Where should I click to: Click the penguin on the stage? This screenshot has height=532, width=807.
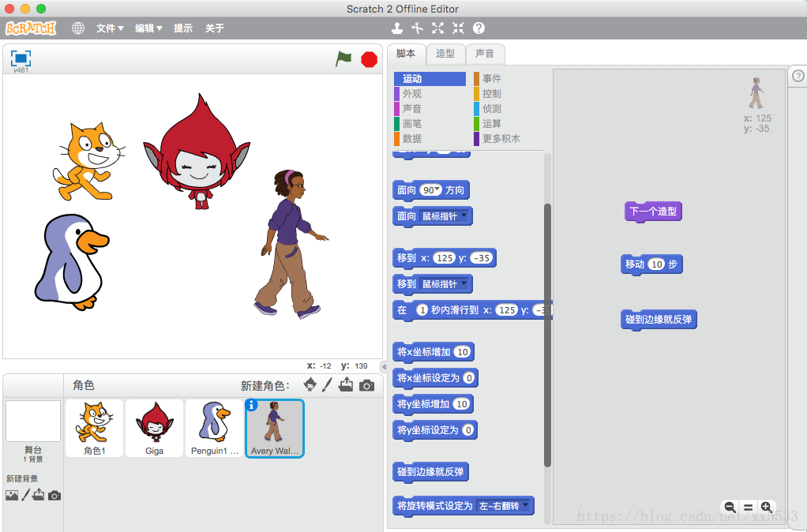pos(71,261)
